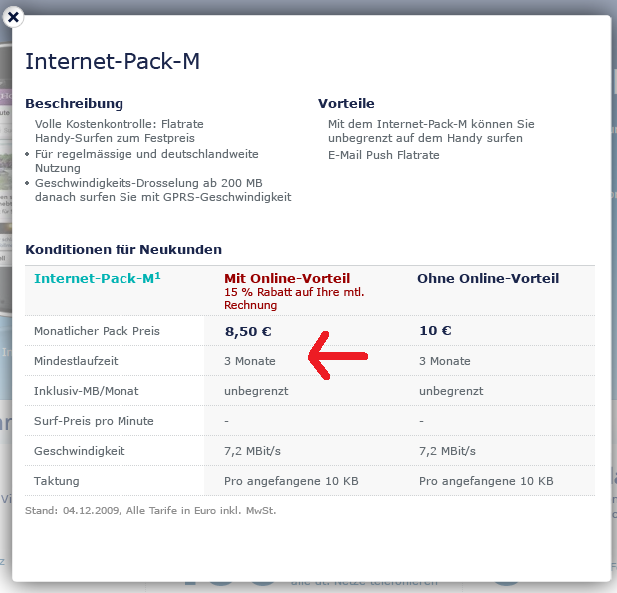
Task: Click the Surf-Preis pro Minute row label
Action: coord(93,421)
